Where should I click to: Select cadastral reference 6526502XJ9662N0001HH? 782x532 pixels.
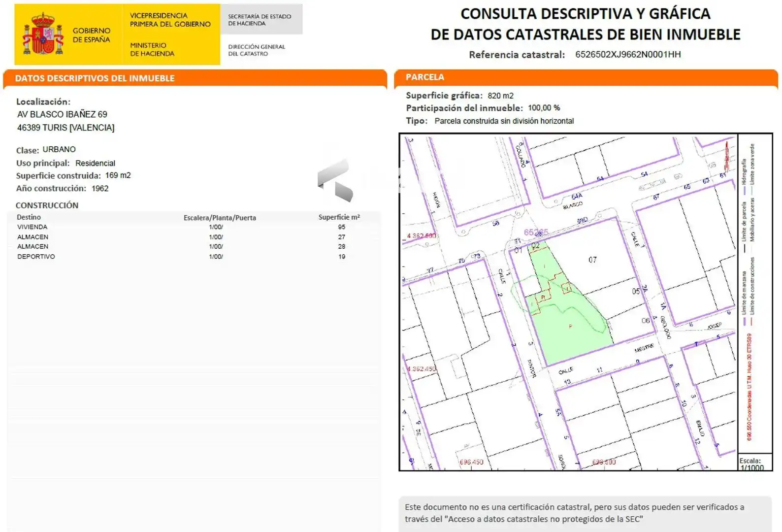coord(628,55)
